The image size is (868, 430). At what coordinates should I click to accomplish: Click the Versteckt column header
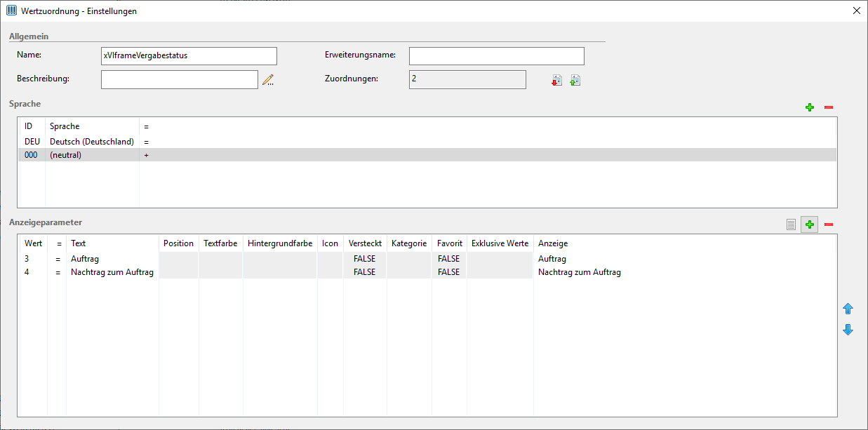[x=365, y=243]
